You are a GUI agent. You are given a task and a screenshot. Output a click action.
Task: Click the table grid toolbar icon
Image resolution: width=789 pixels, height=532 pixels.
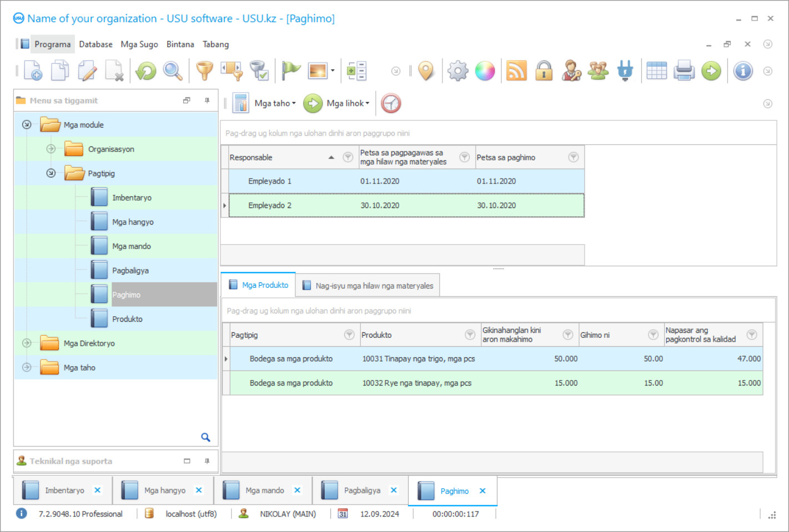[x=657, y=70]
